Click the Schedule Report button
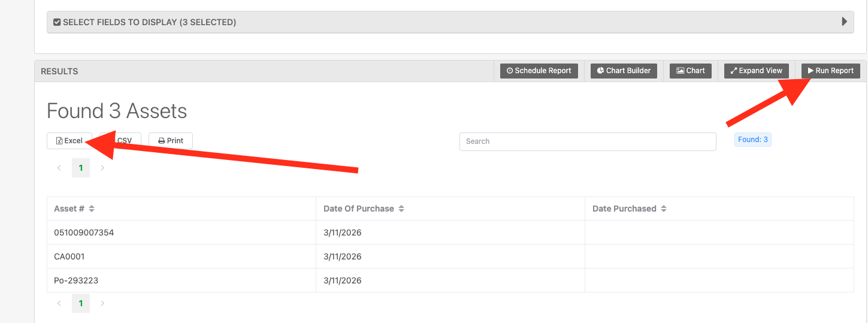This screenshot has width=868, height=323. pyautogui.click(x=539, y=71)
